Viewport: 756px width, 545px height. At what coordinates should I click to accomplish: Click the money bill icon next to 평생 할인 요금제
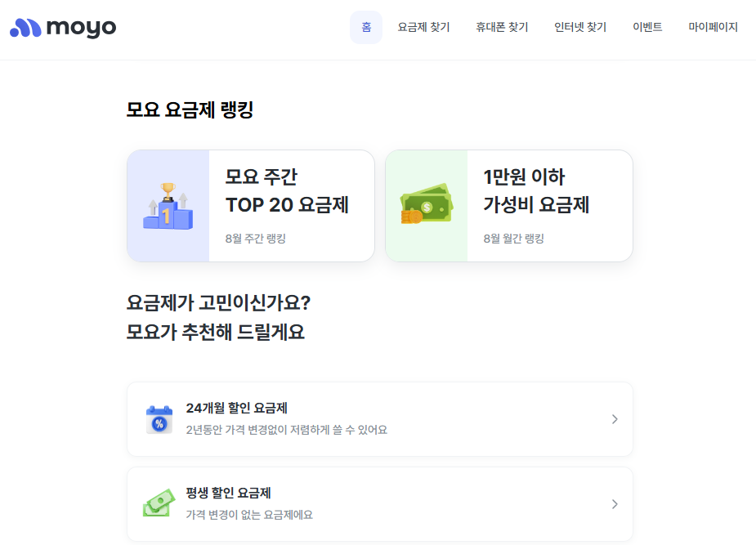pos(159,503)
